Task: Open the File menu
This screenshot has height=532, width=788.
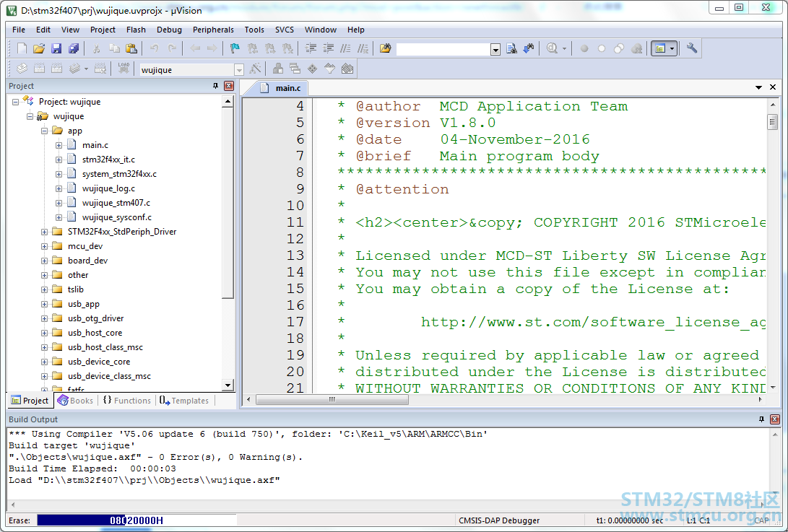Action: coord(19,30)
